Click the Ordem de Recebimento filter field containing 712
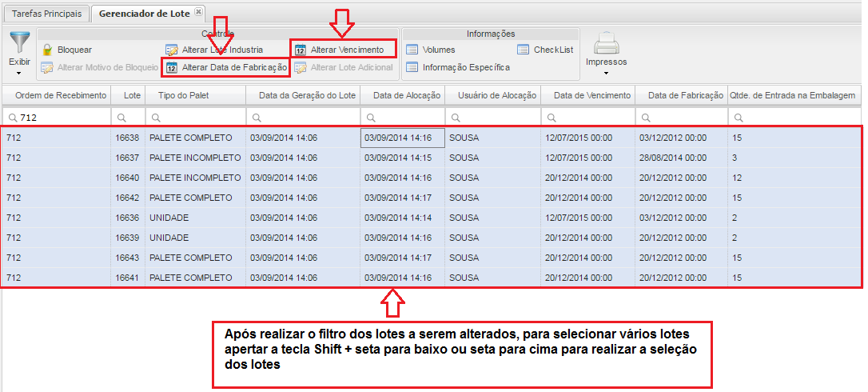The width and height of the screenshot is (868, 392). point(56,118)
